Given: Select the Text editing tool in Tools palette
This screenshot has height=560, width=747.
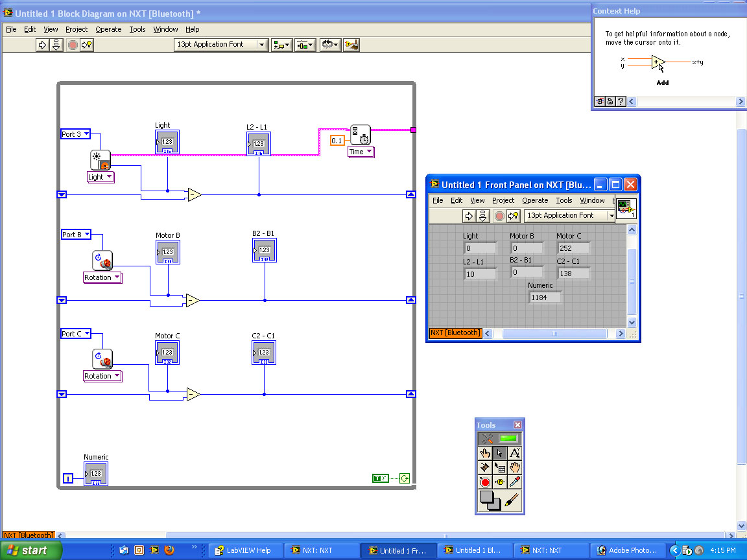Looking at the screenshot, I should click(515, 453).
